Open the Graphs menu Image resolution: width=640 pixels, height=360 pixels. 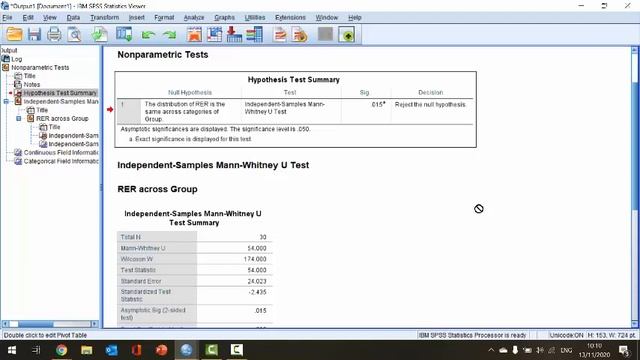(224, 18)
